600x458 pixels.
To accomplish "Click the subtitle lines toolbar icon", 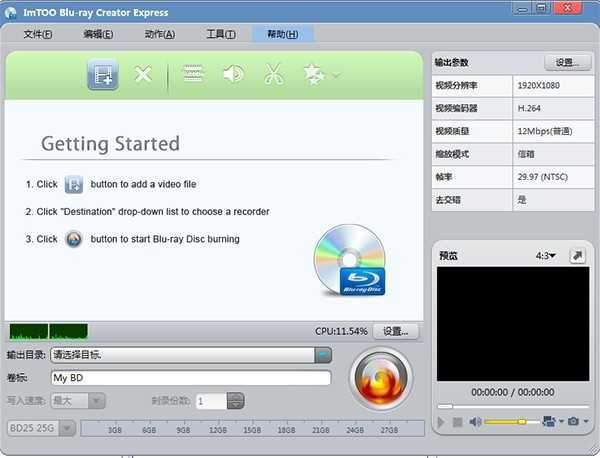I will click(x=193, y=73).
